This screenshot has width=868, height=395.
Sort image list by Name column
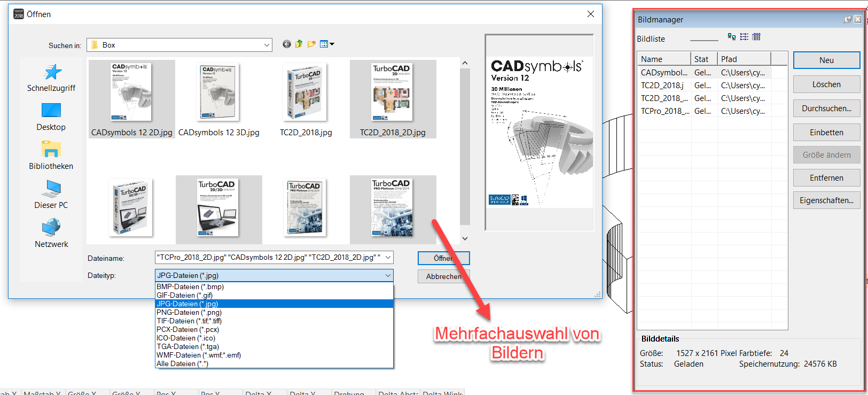click(663, 59)
